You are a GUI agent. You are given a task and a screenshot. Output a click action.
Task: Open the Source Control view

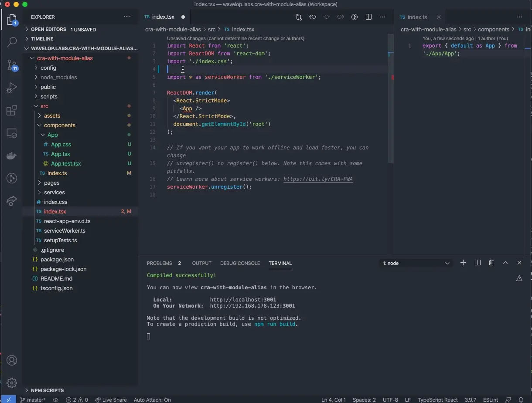click(x=12, y=65)
